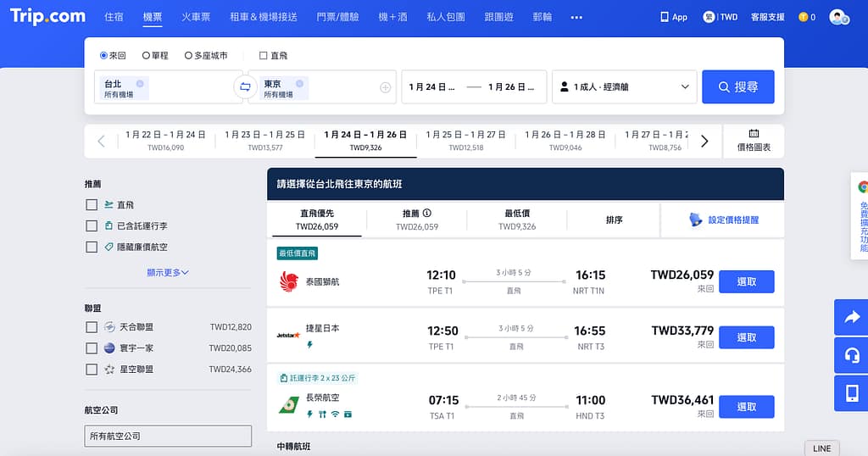Image resolution: width=868 pixels, height=456 pixels.
Task: Select the 長榮航空 TWD36,461 flight
Action: [x=746, y=407]
